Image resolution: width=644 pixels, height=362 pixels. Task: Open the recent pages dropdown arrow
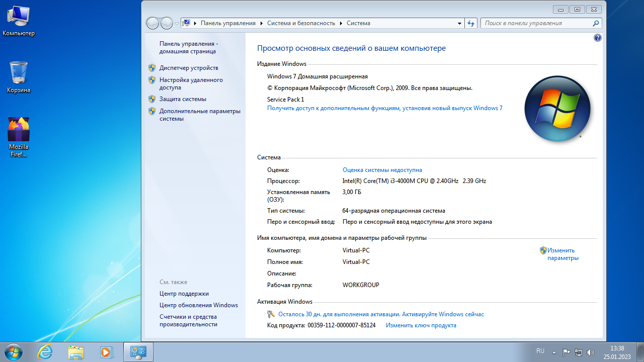(177, 24)
